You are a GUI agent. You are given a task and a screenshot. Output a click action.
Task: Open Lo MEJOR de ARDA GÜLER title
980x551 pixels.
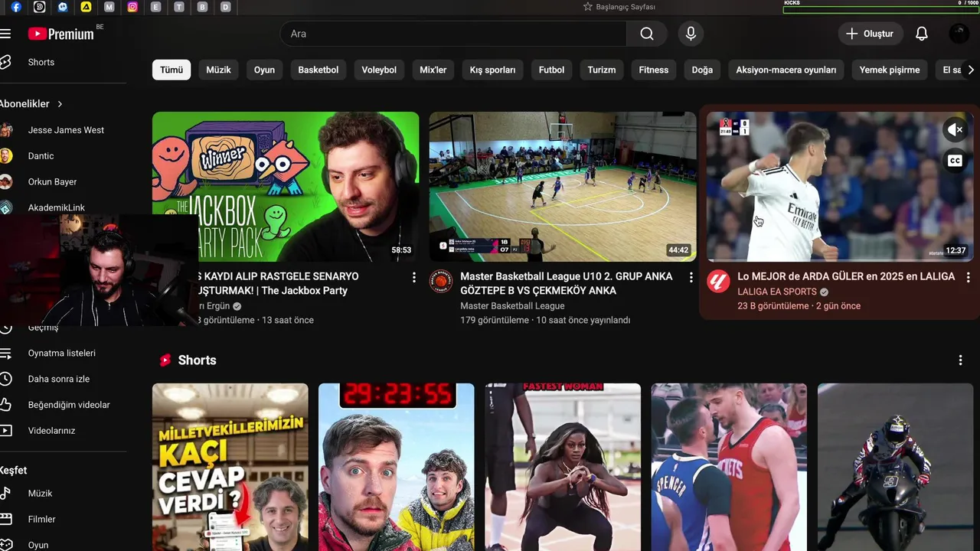[846, 276]
